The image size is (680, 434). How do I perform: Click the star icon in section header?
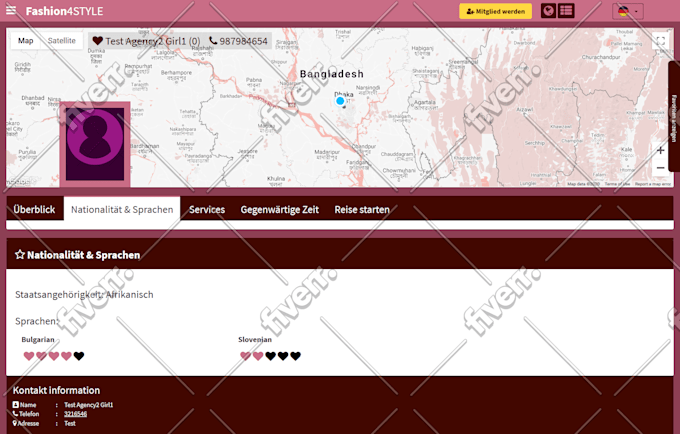point(20,255)
